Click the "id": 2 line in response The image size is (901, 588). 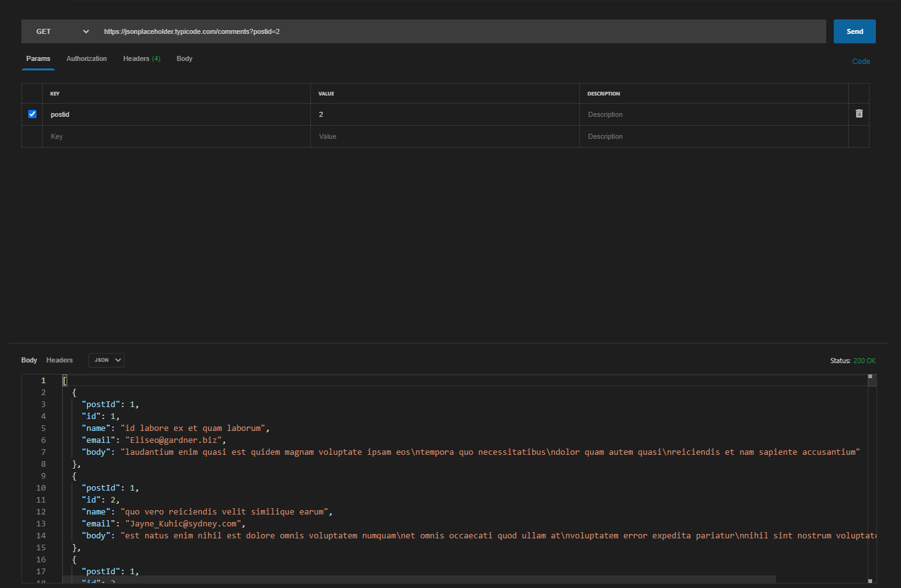point(101,500)
